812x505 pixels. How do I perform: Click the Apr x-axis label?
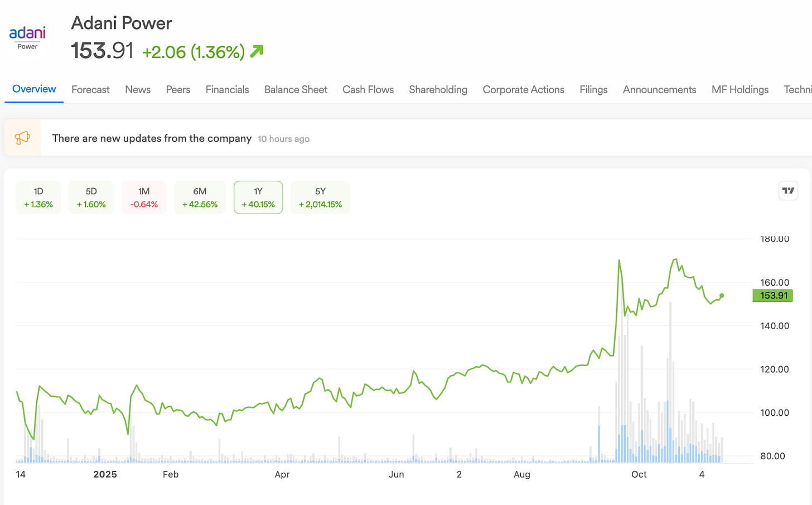click(x=282, y=474)
